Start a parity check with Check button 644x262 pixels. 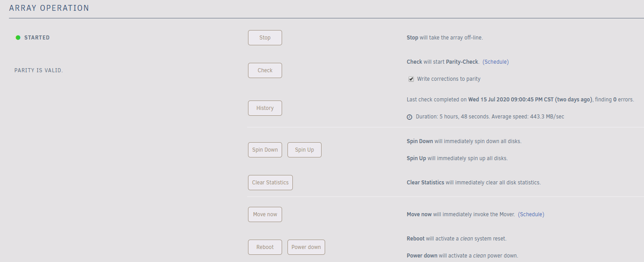coord(265,70)
